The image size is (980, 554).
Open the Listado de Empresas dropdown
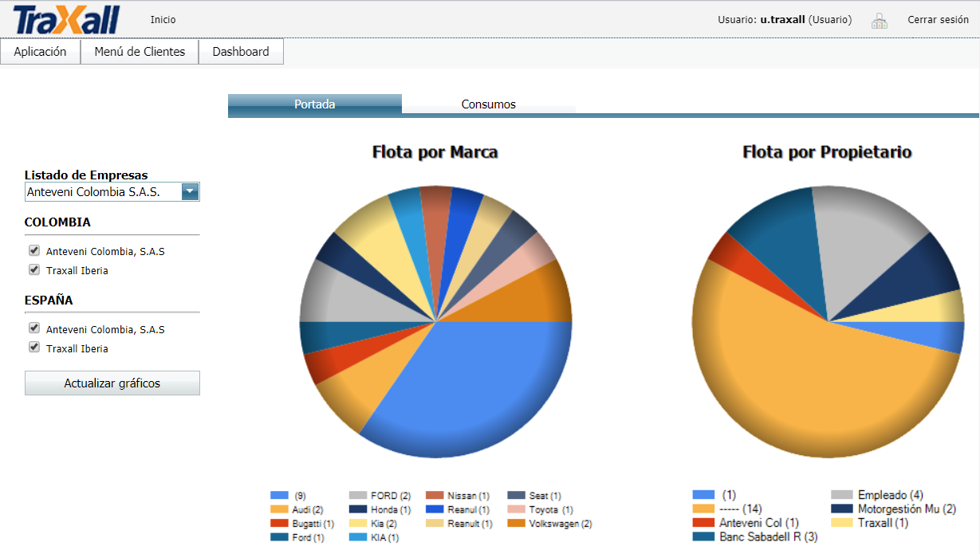[x=190, y=191]
